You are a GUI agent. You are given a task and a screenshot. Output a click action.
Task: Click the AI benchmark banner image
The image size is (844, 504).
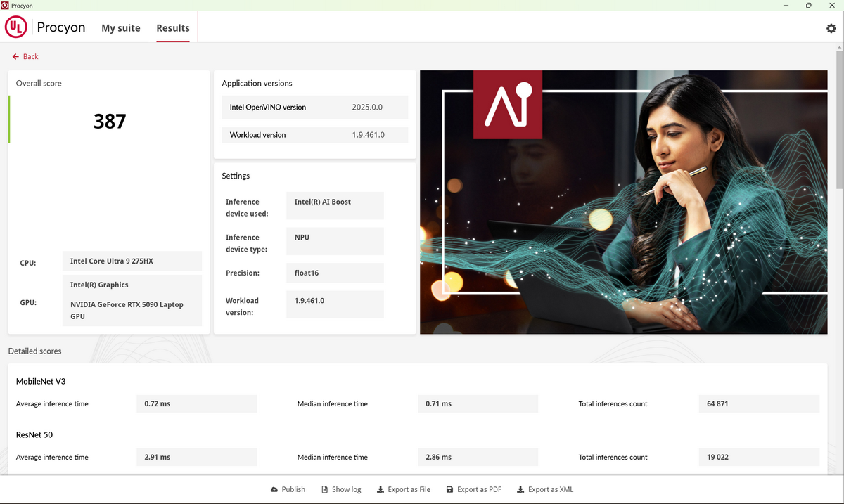[x=623, y=202]
